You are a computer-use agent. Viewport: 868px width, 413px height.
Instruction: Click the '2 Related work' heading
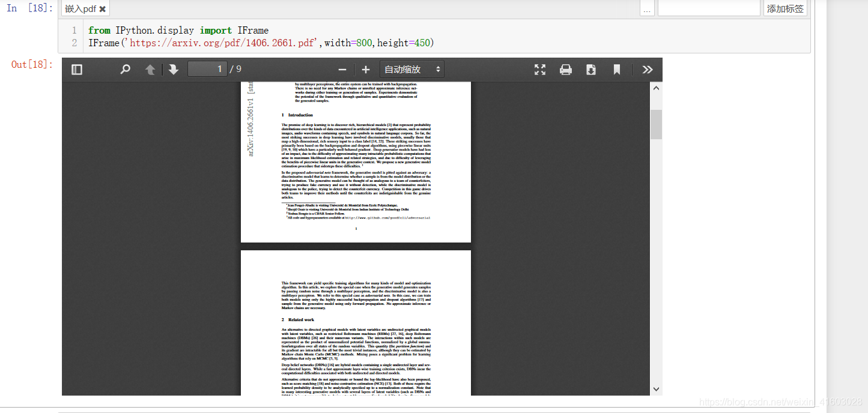(298, 320)
